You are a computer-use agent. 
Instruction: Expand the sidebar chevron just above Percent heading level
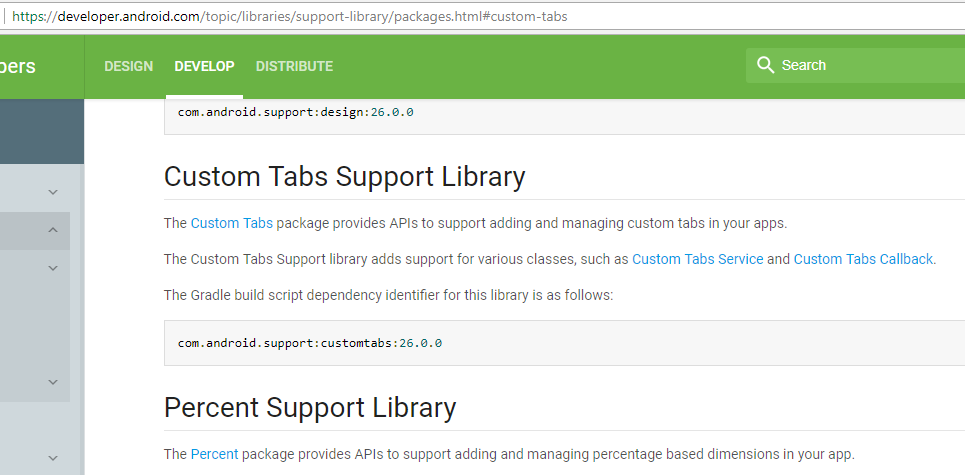pyautogui.click(x=53, y=382)
